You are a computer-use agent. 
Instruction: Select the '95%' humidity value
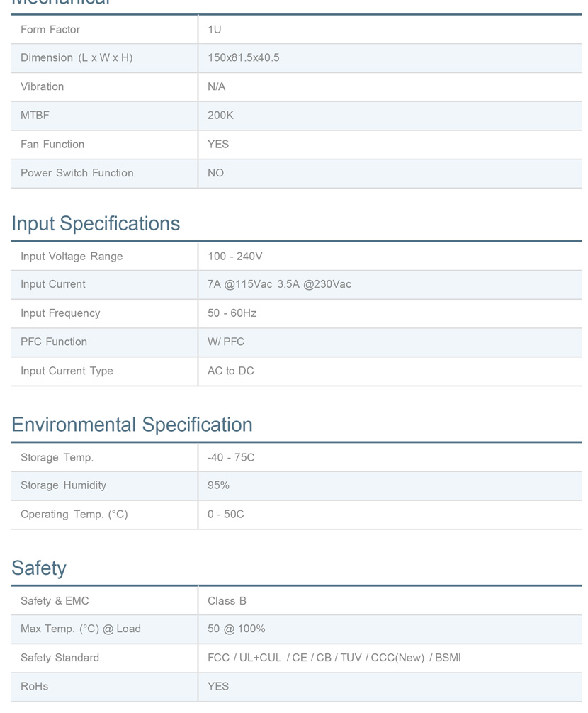[218, 485]
